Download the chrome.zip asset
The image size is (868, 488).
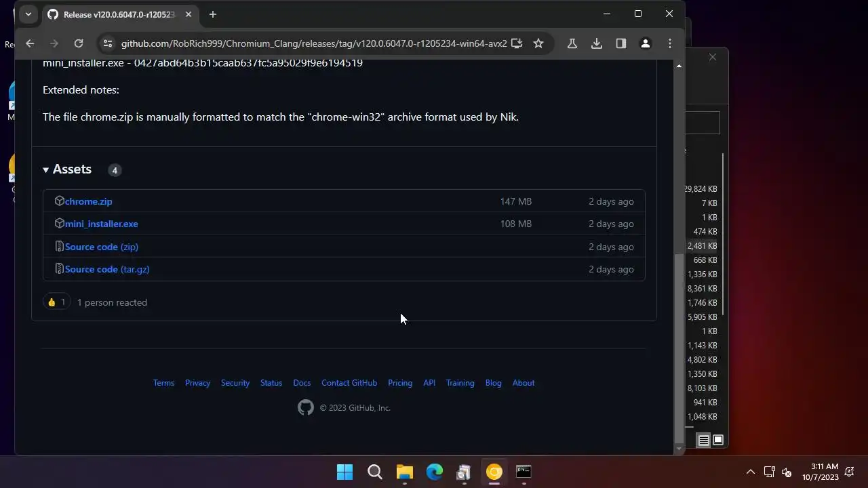coord(89,201)
